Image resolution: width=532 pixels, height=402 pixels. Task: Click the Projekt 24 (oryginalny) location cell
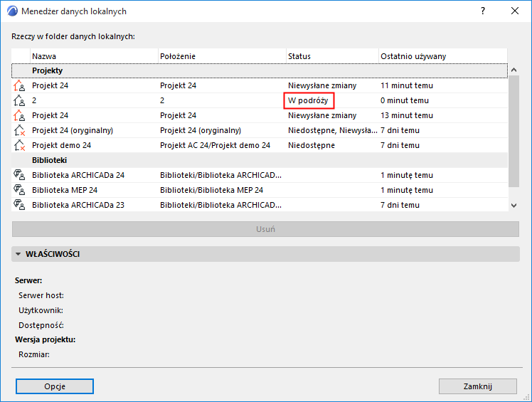[201, 130]
